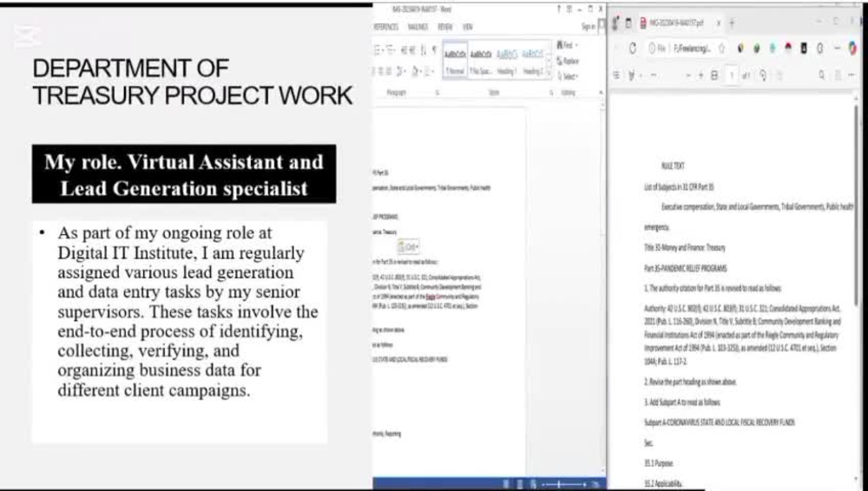This screenshot has width=868, height=491.
Task: Open the Paste Options (Ctrl) button
Action: (x=409, y=247)
